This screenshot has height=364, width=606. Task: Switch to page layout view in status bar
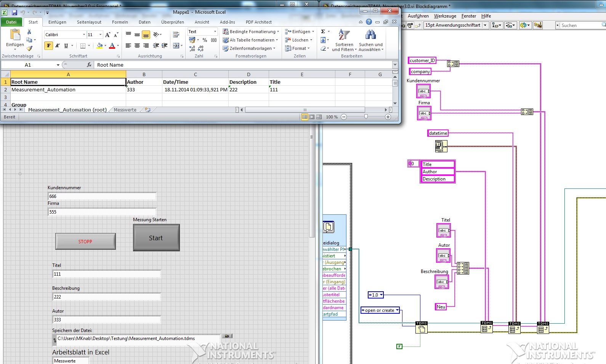[x=312, y=117]
